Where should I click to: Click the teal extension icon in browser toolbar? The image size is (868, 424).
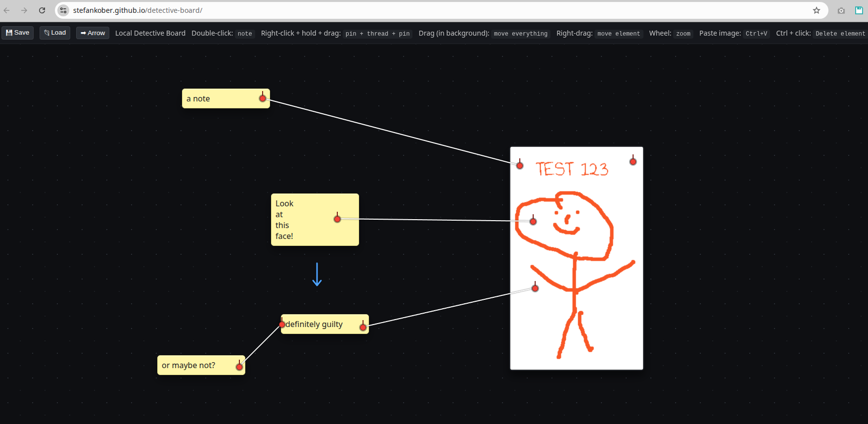[x=859, y=10]
